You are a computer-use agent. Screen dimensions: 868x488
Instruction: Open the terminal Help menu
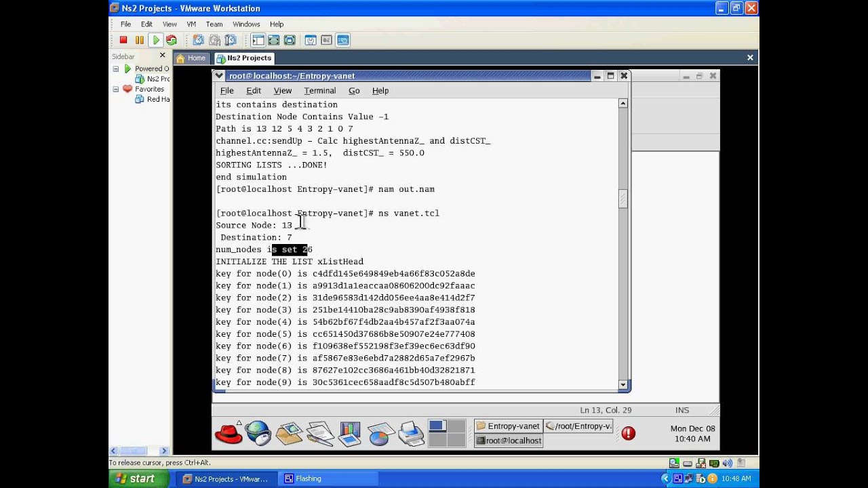tap(380, 91)
